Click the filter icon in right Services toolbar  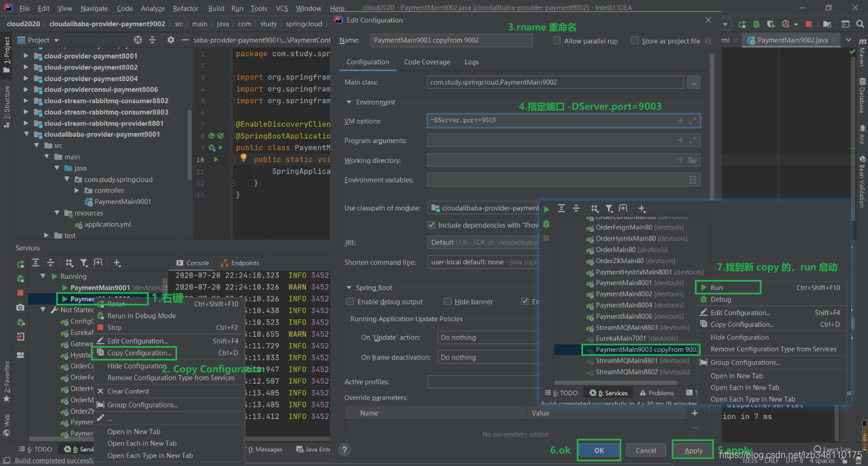click(609, 208)
